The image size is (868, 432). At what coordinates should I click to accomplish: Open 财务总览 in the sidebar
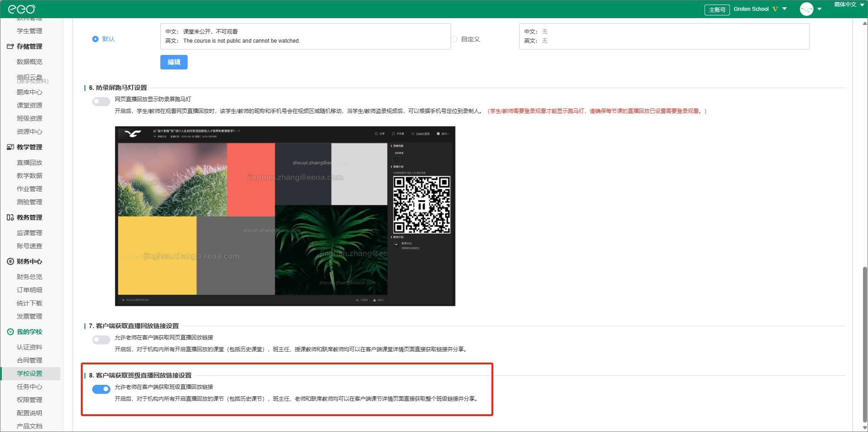pos(30,277)
